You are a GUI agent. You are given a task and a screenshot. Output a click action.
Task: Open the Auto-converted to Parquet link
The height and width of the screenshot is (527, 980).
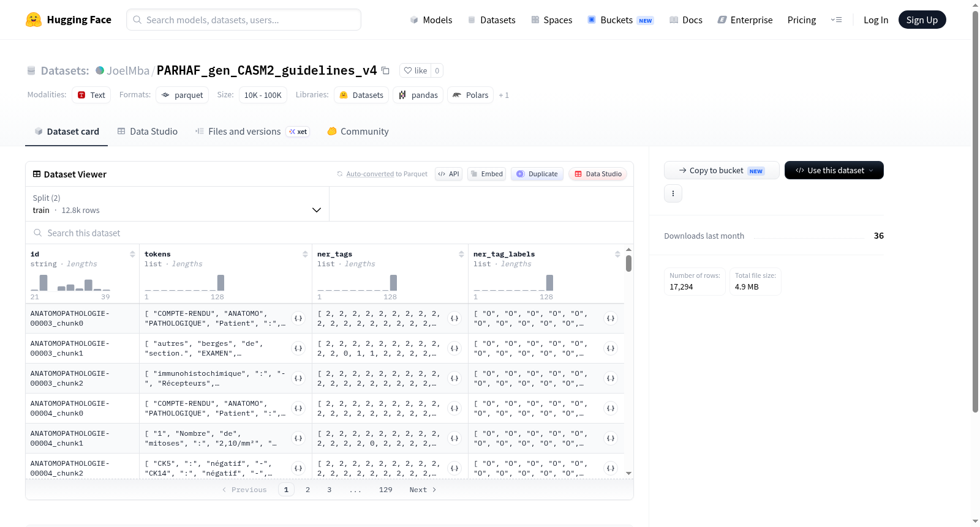click(386, 174)
